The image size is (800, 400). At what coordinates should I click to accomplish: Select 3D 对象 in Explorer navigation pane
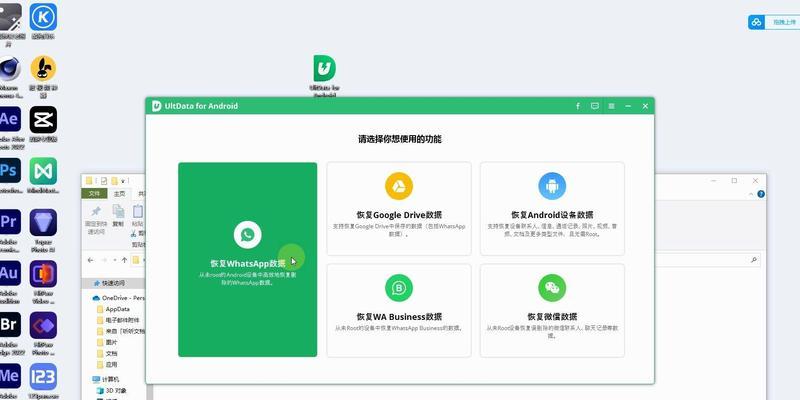pos(111,391)
